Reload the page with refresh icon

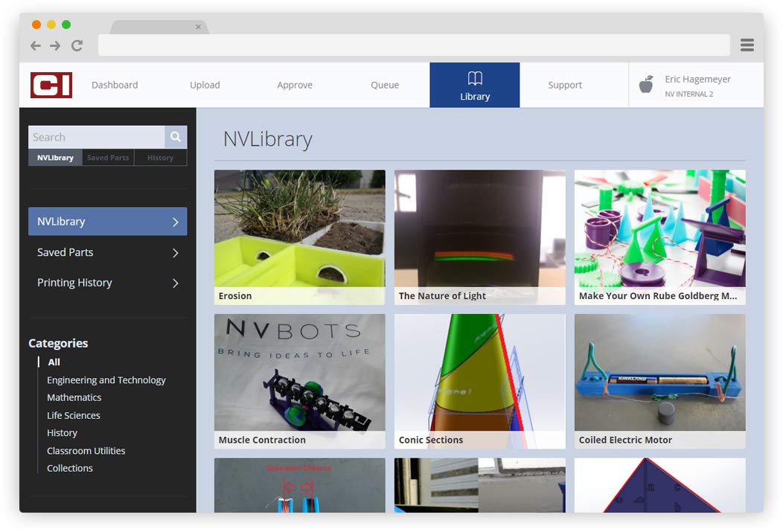77,46
